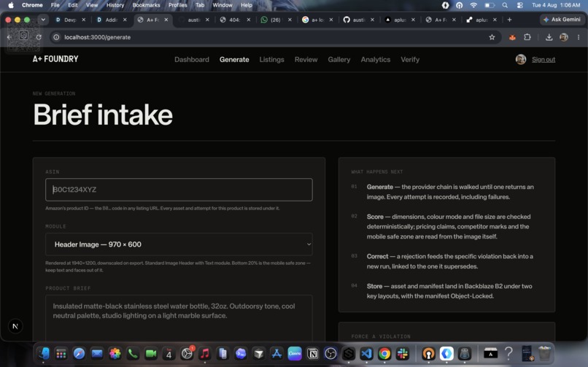Go to the Dashboard page
The image size is (588, 367).
point(192,60)
